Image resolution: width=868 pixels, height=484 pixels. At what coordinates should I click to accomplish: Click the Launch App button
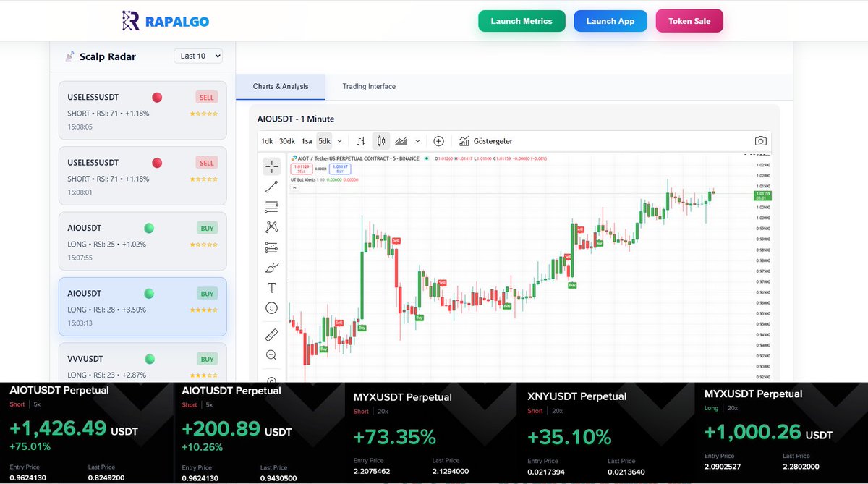point(610,21)
